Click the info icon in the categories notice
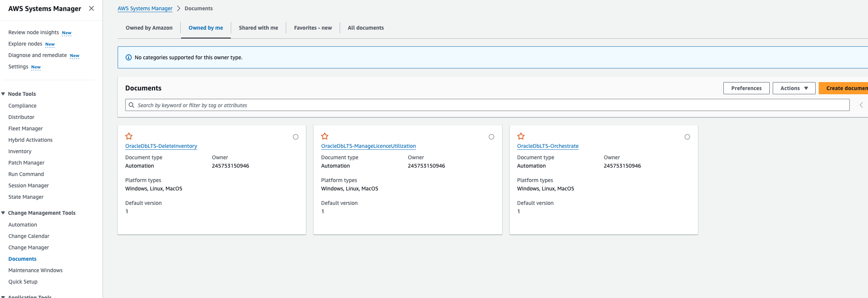 (129, 57)
